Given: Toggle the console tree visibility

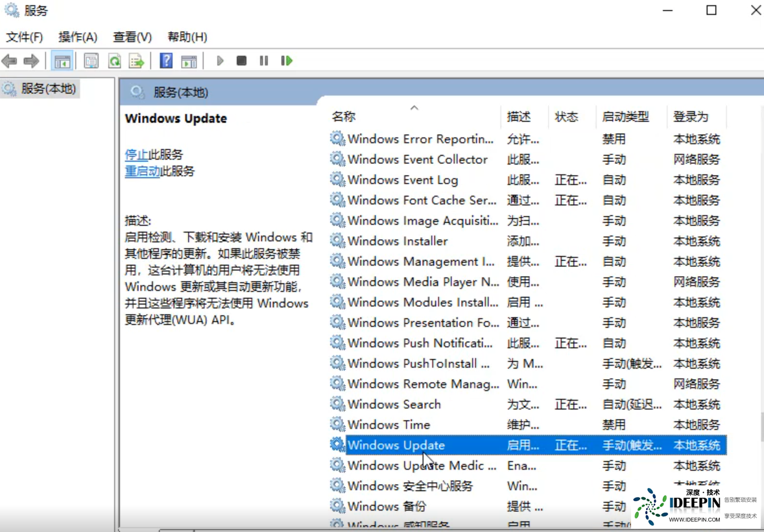Looking at the screenshot, I should click(x=62, y=60).
